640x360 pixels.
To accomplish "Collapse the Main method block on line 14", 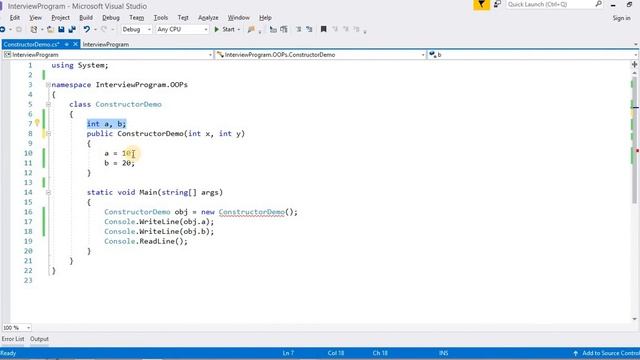I will tap(48, 193).
